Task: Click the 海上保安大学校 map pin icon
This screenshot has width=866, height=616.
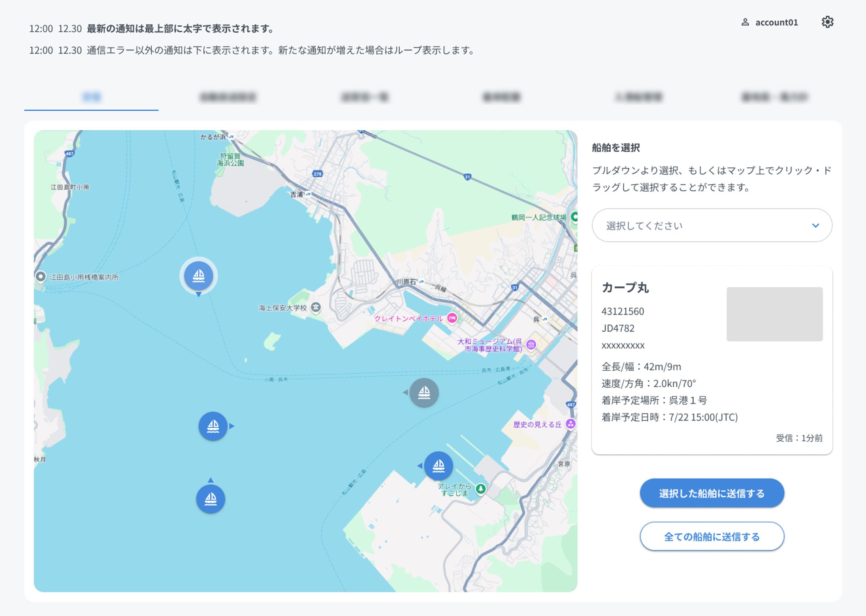Action: (x=316, y=307)
